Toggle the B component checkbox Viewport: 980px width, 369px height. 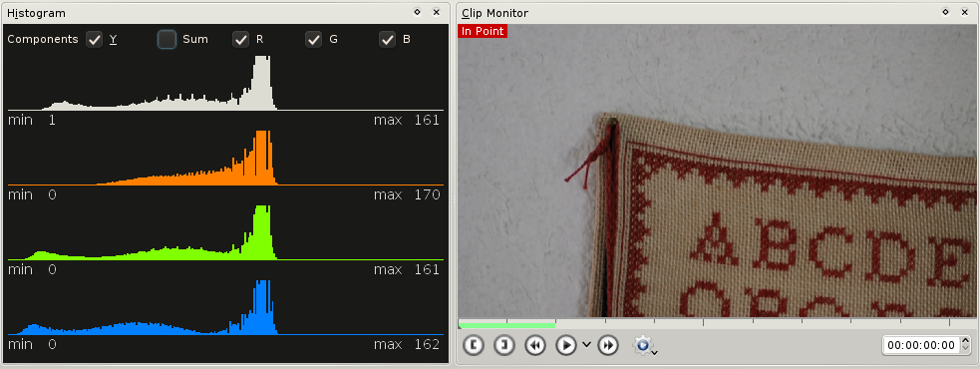388,40
